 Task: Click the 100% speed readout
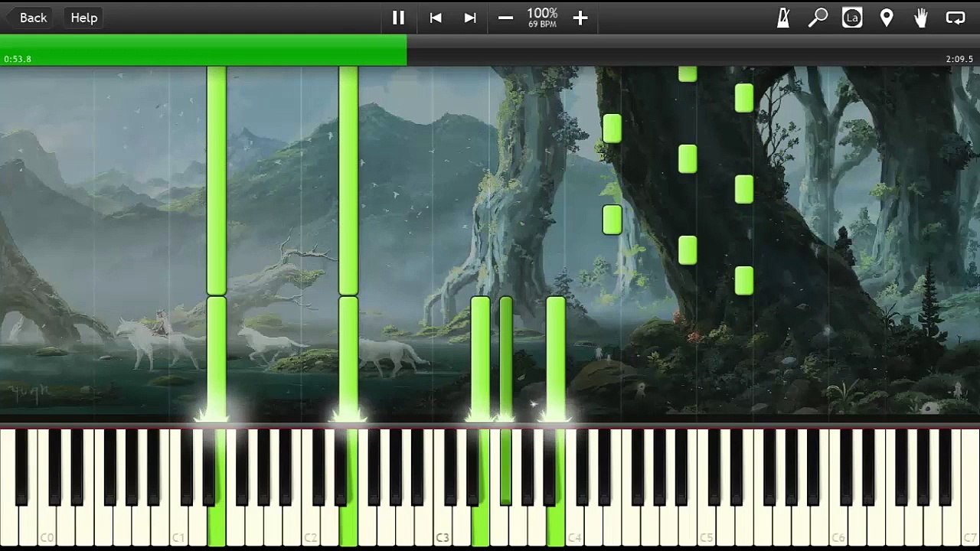click(542, 13)
